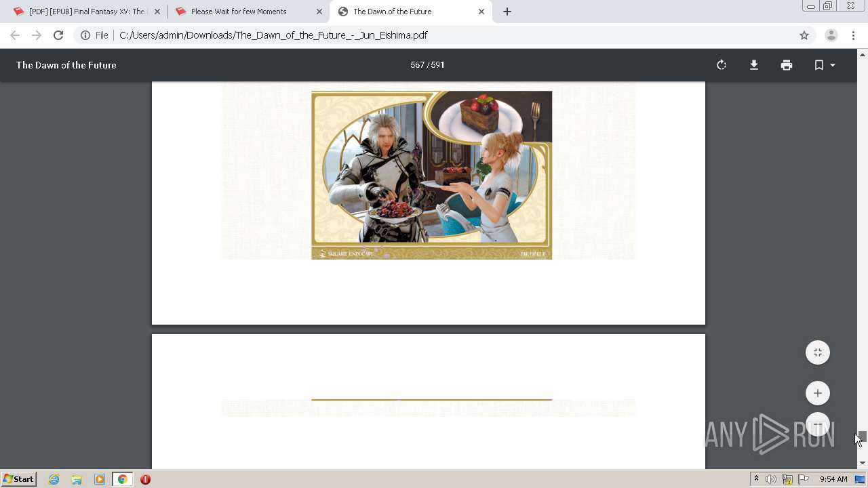Close The Dawn of the Future tab
This screenshot has width=868, height=488.
pyautogui.click(x=481, y=12)
